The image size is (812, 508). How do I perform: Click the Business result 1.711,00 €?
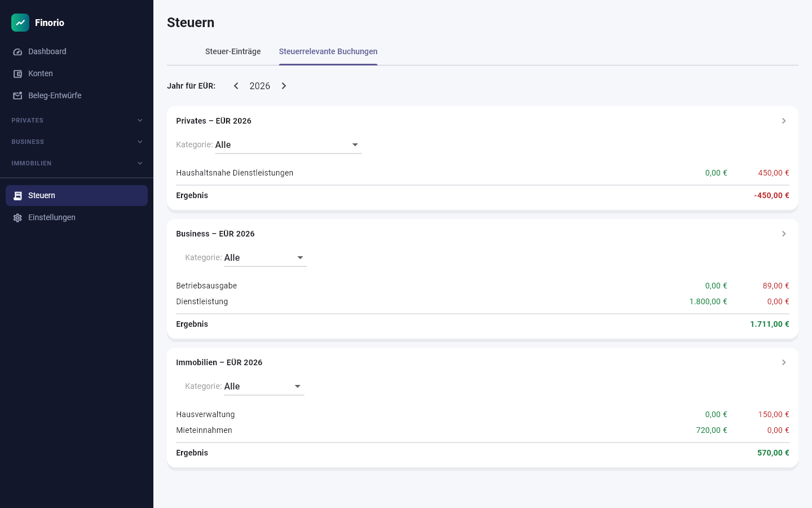coord(770,324)
